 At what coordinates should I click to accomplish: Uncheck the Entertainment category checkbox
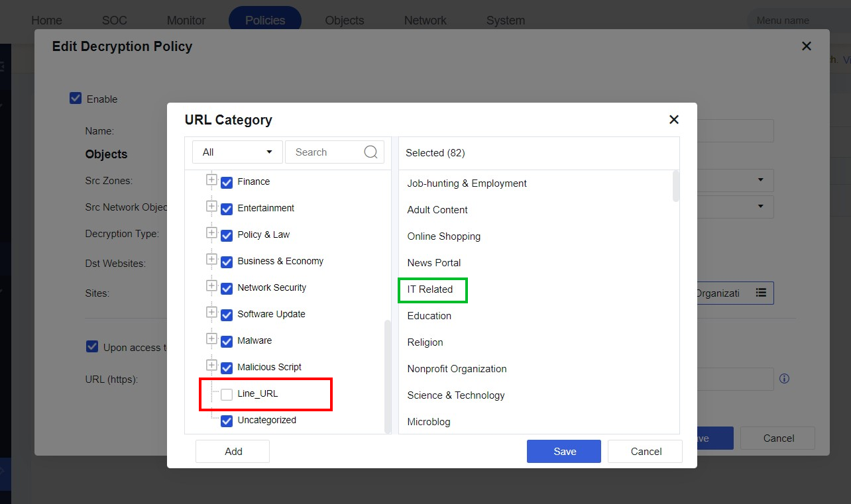tap(227, 209)
